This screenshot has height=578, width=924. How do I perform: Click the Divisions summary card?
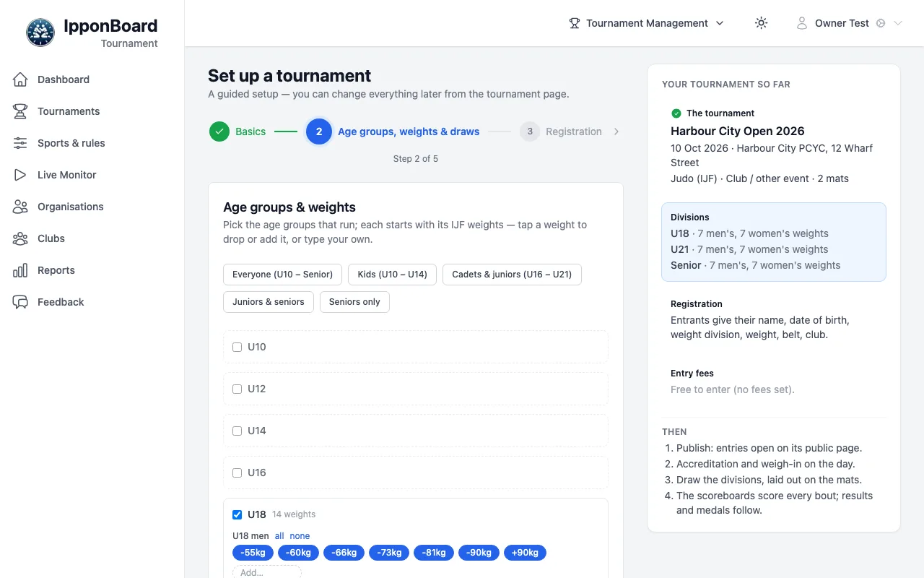click(x=774, y=241)
